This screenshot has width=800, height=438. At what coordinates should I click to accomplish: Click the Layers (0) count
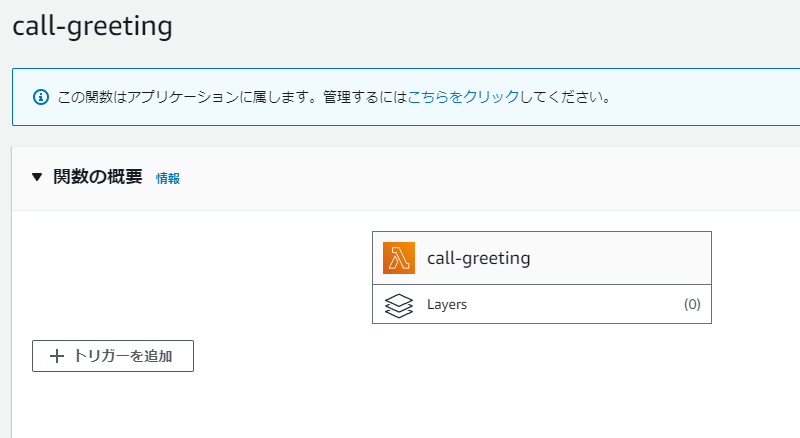point(692,304)
